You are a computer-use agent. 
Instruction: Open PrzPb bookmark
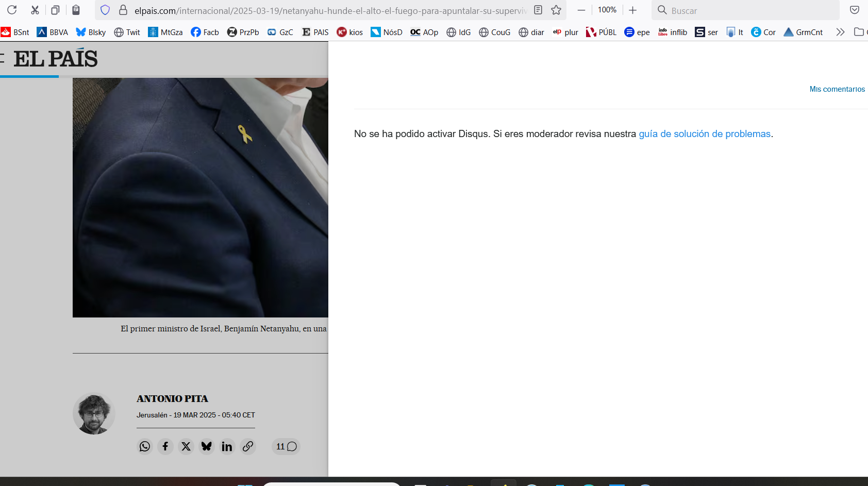243,32
